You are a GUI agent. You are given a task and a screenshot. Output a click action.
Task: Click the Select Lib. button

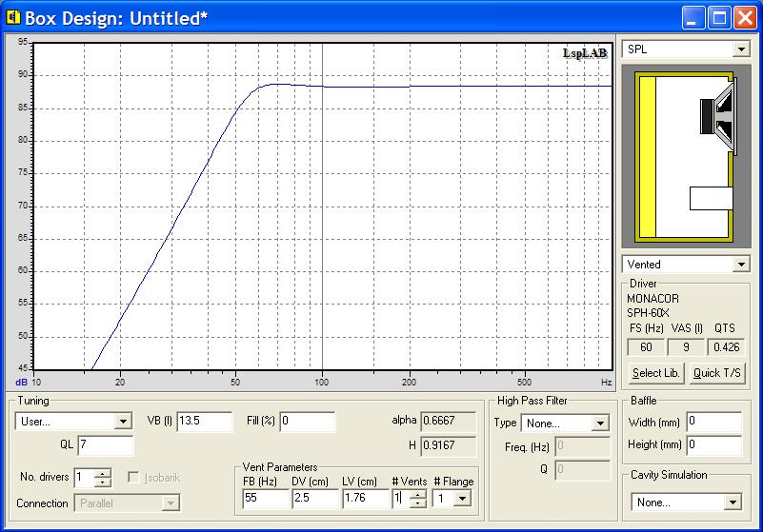pyautogui.click(x=656, y=373)
